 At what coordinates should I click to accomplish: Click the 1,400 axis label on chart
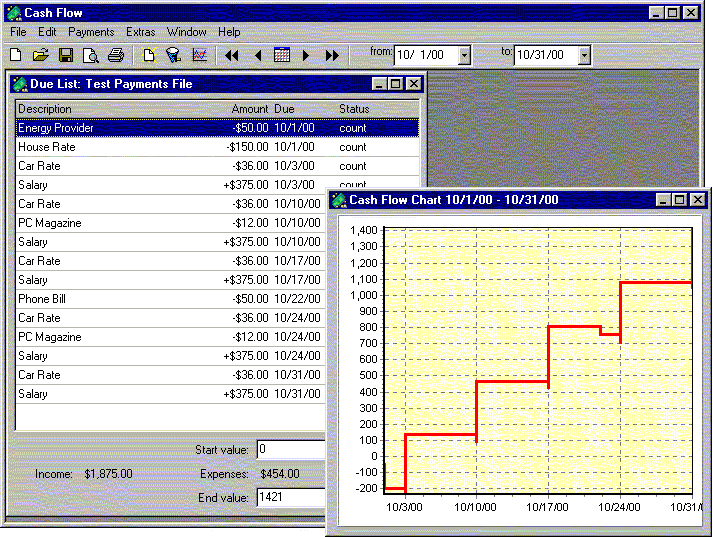[364, 230]
